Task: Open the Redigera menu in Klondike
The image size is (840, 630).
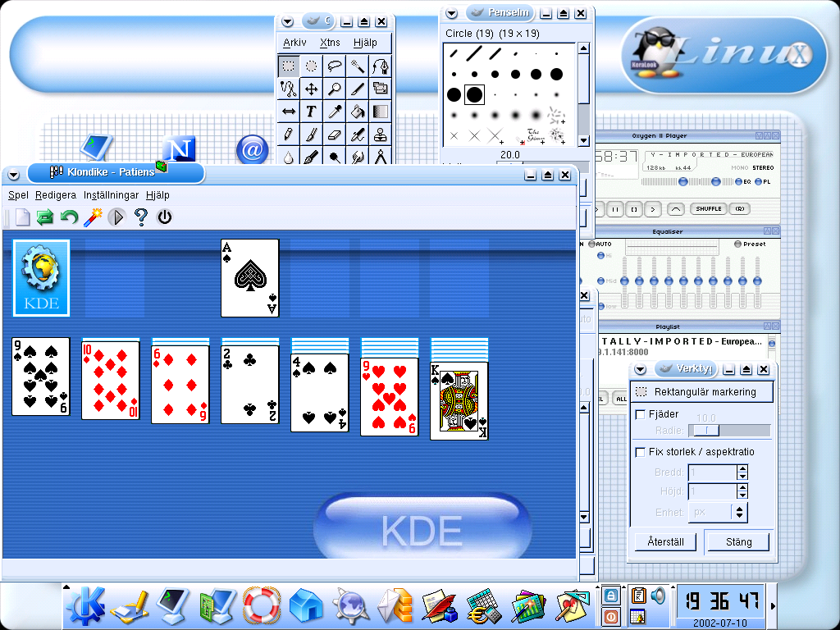Action: click(56, 195)
